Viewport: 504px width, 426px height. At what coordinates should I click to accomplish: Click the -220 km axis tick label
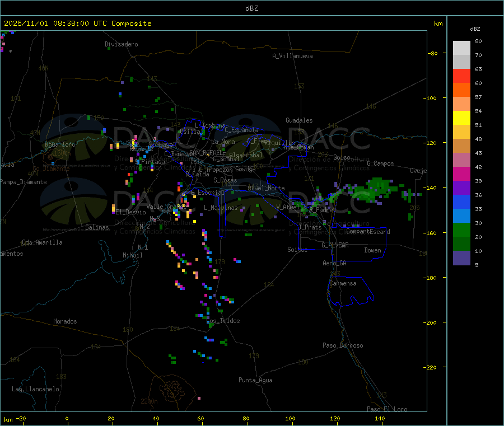(431, 367)
